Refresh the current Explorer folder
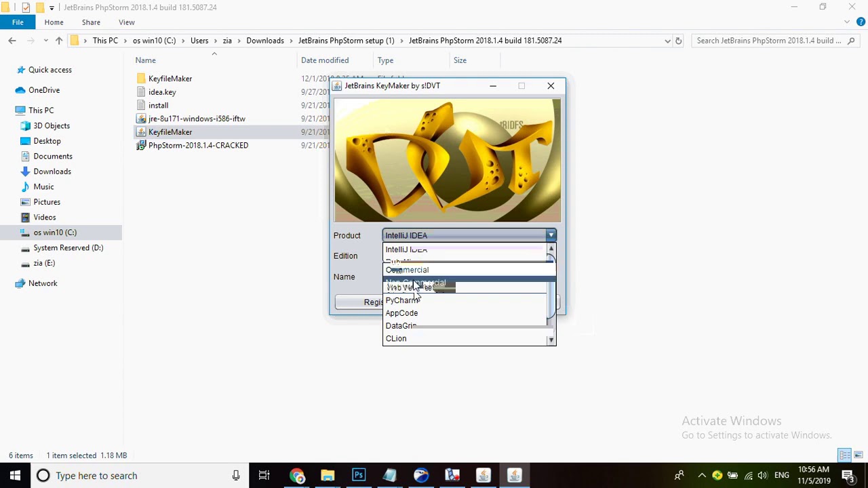Image resolution: width=868 pixels, height=488 pixels. pyautogui.click(x=678, y=41)
